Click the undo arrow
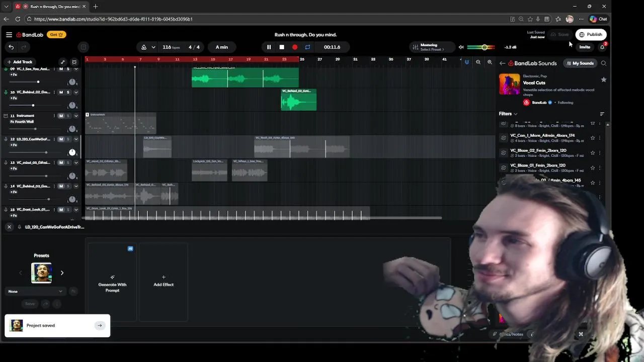This screenshot has height=362, width=644. (x=11, y=47)
